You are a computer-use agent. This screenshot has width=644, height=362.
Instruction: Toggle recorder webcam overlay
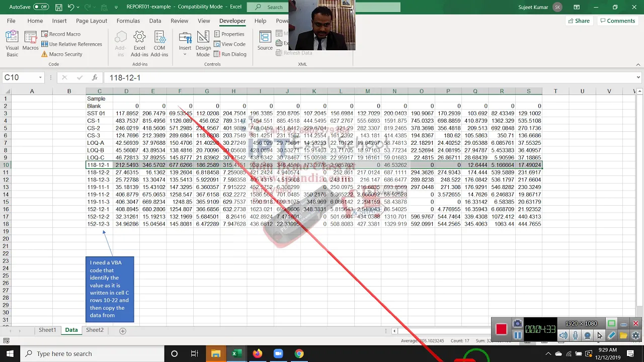coord(587,335)
